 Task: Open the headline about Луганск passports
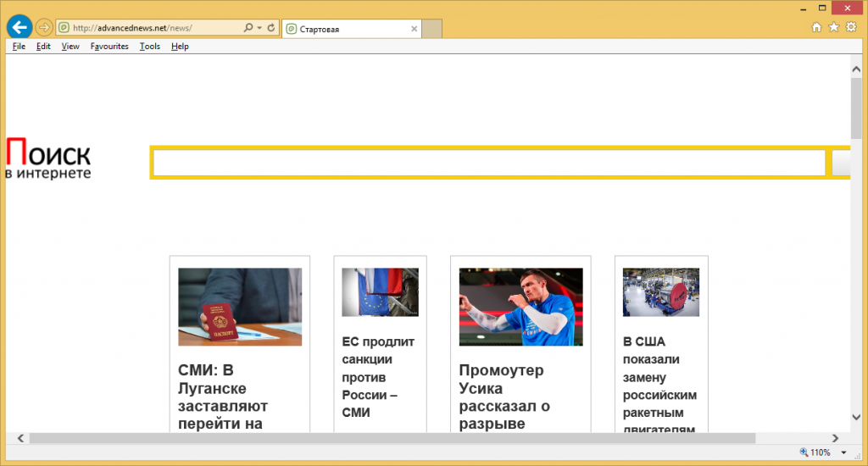click(x=223, y=397)
